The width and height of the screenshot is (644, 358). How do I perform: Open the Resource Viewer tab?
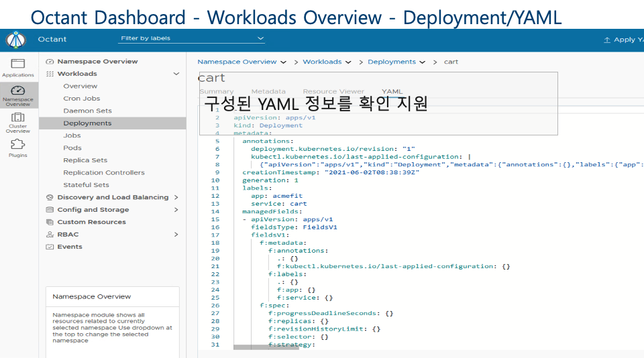333,92
